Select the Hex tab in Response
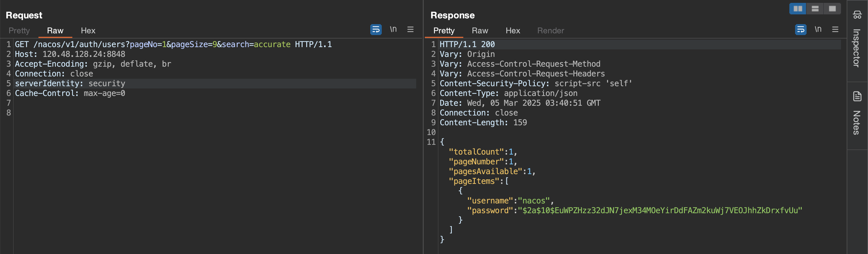The height and width of the screenshot is (254, 868). tap(513, 31)
